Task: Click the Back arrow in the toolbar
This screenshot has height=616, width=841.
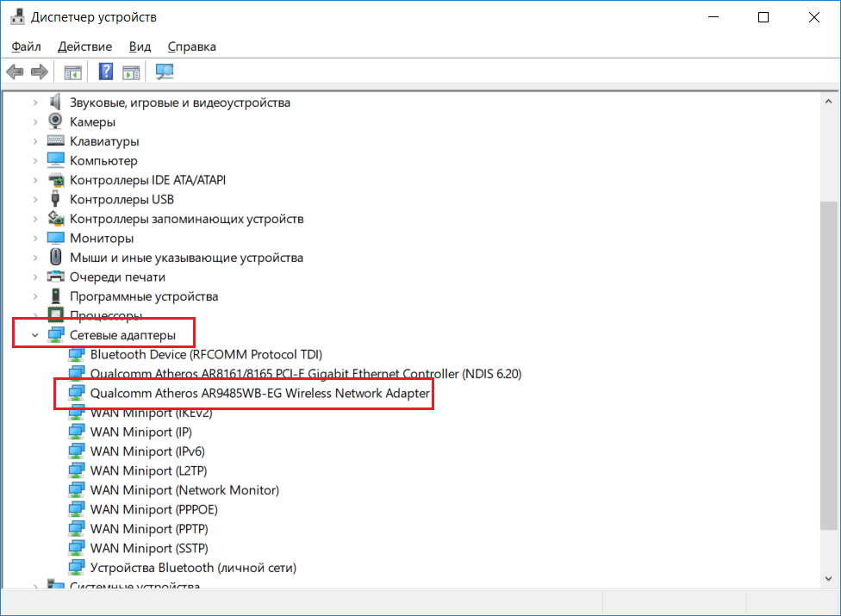Action: tap(15, 72)
